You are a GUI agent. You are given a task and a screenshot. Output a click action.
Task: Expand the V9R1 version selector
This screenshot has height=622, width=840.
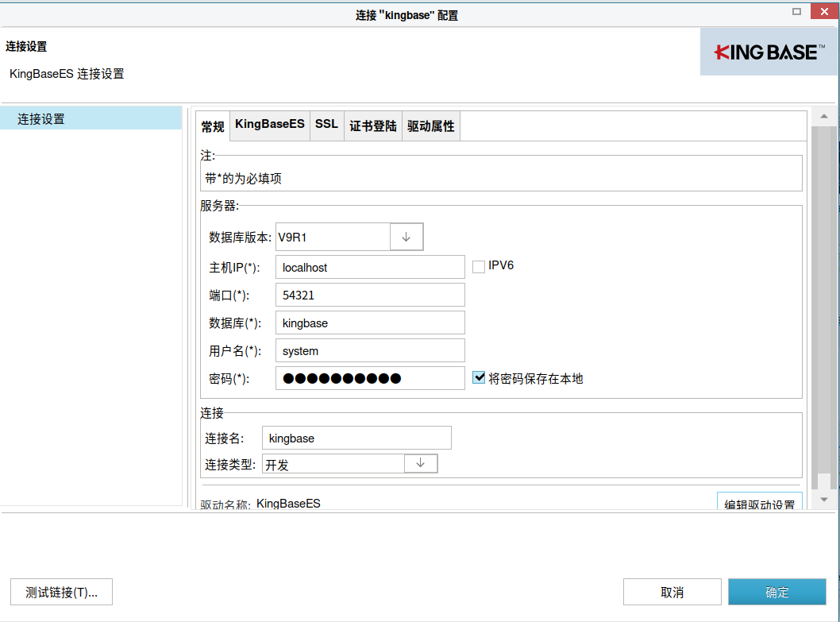click(407, 236)
